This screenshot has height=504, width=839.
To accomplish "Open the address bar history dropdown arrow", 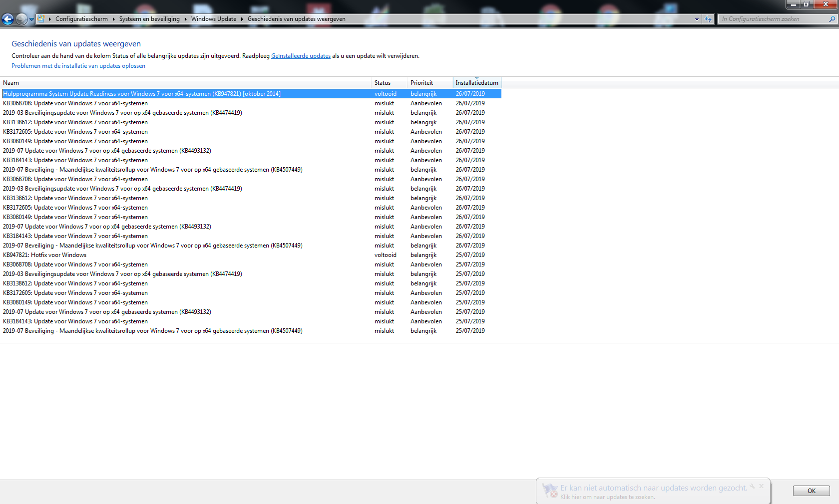I will click(697, 19).
